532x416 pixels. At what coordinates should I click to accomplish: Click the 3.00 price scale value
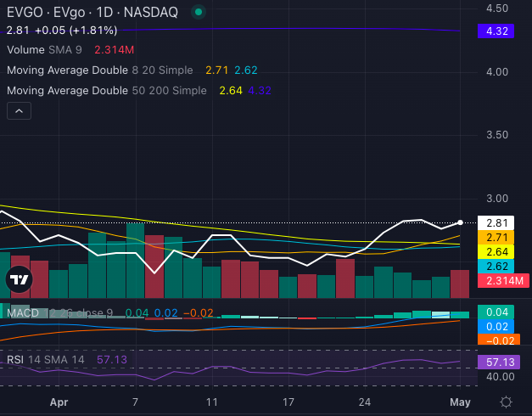pos(497,199)
